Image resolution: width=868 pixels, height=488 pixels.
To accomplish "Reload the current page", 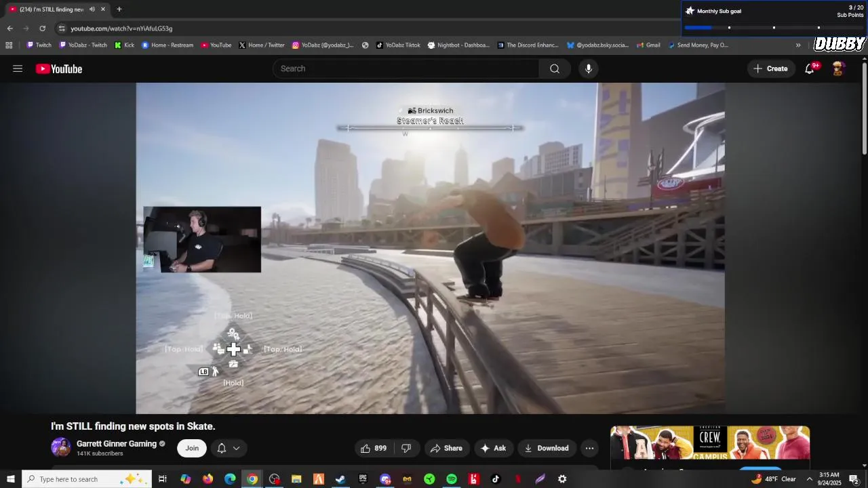I will point(42,28).
